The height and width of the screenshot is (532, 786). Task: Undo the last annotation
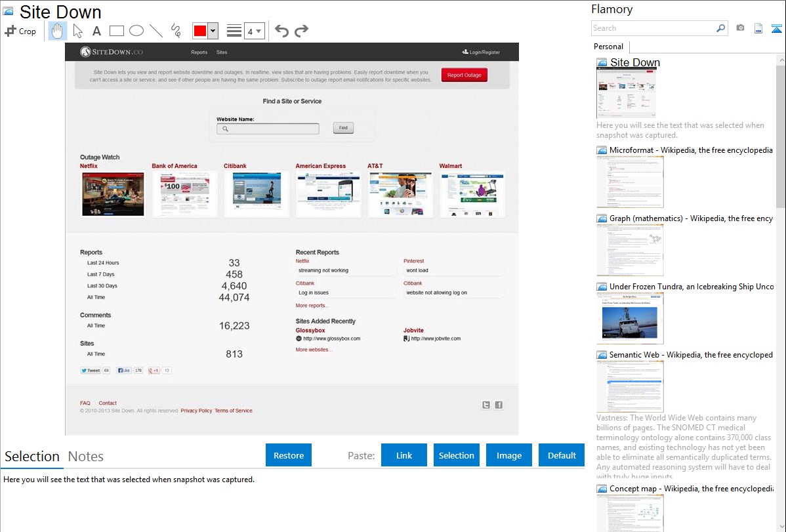[x=281, y=31]
